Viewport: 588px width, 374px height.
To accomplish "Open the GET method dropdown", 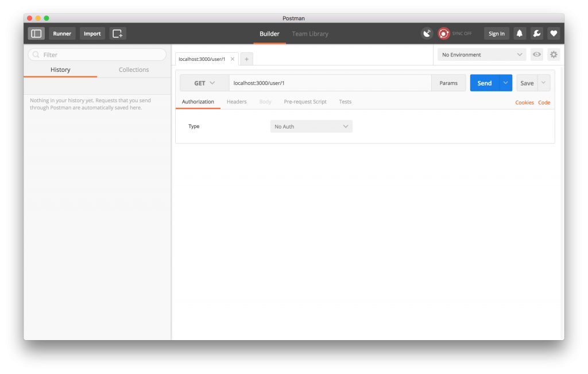I will point(204,83).
